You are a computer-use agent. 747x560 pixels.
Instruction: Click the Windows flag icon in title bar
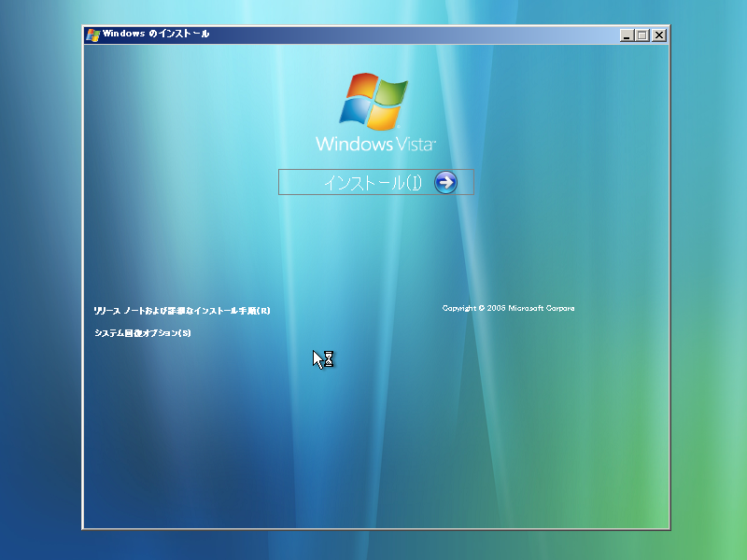coord(92,35)
